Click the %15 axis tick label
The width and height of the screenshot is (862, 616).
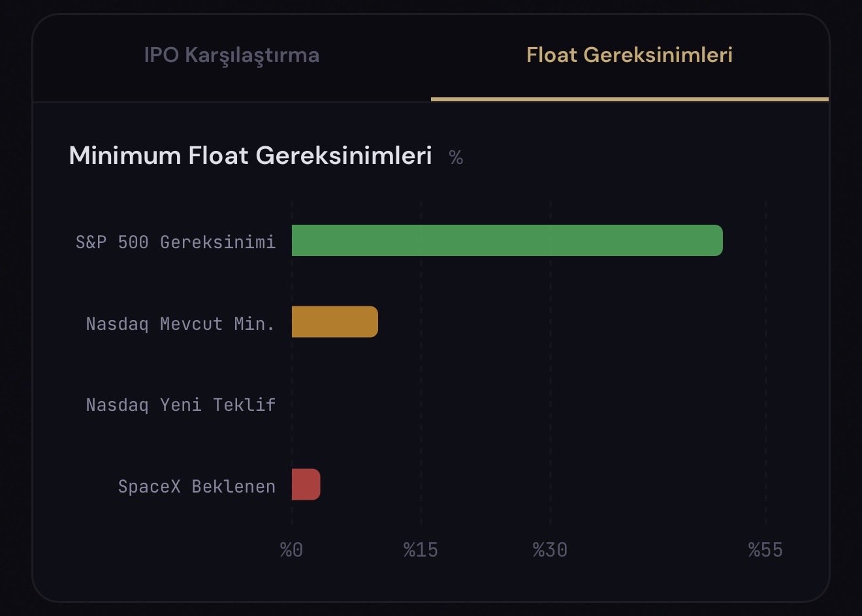[x=421, y=550]
